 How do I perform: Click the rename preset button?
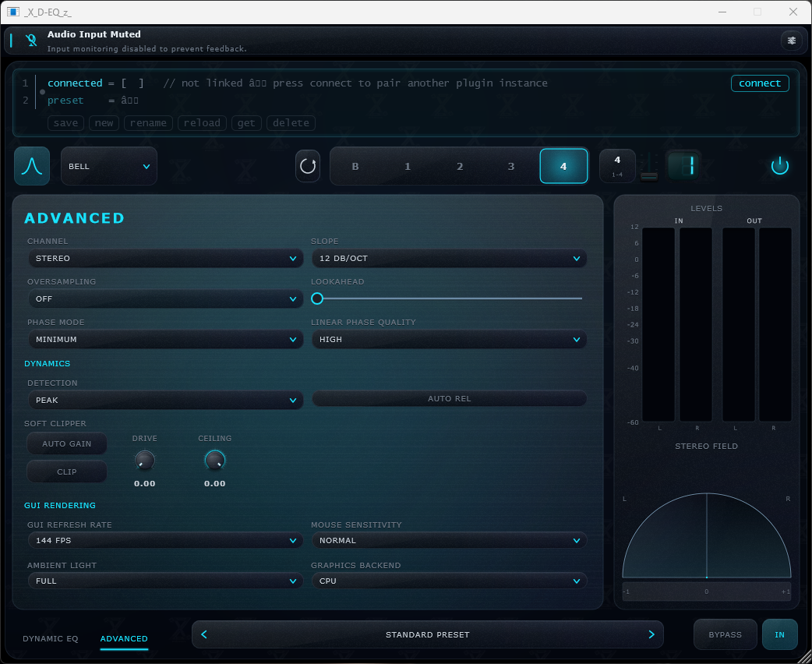point(148,123)
